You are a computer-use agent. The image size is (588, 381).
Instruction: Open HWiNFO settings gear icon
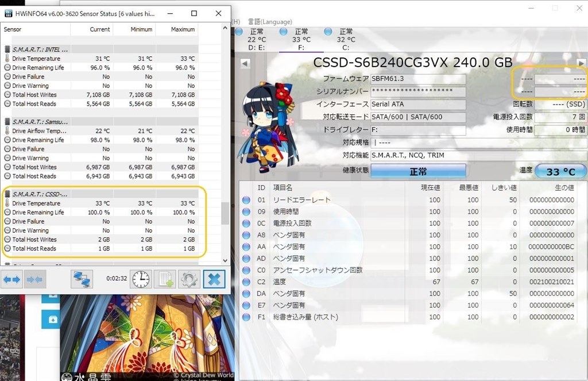[189, 279]
